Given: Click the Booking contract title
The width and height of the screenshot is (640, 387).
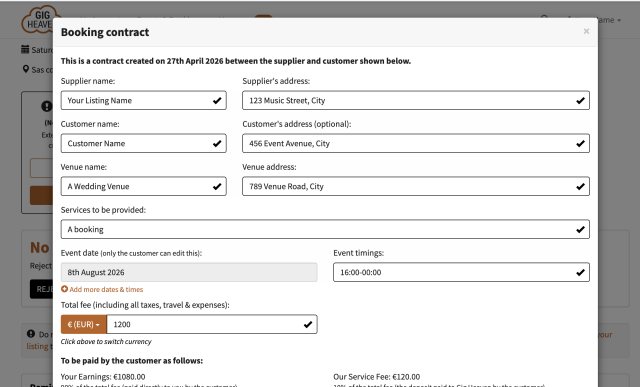Looking at the screenshot, I should 105,32.
